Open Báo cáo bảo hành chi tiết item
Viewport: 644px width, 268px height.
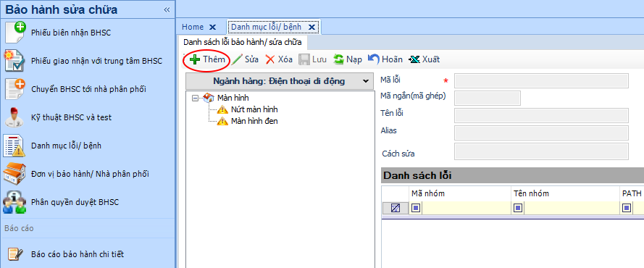[x=78, y=254]
